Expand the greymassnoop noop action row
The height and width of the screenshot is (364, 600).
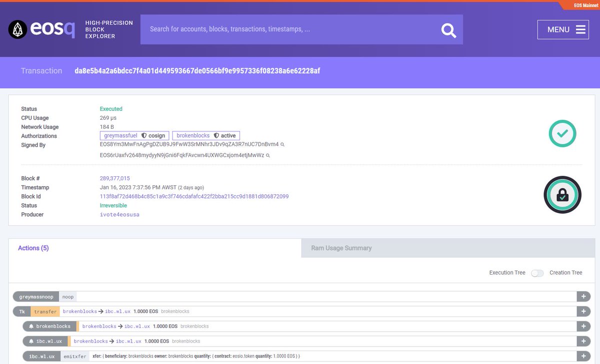click(583, 297)
